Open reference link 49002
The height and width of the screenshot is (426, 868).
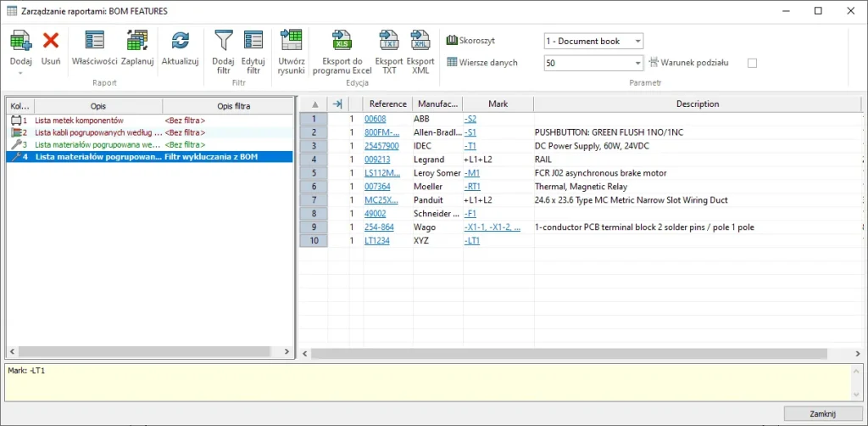376,213
